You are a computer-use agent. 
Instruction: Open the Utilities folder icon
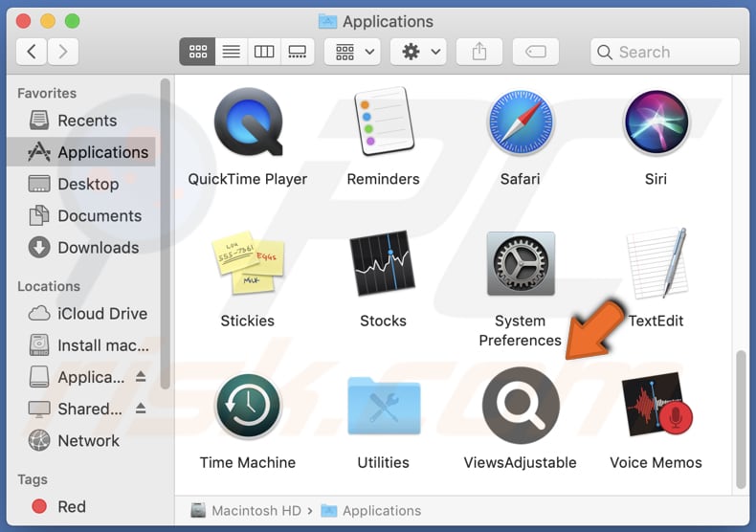(384, 406)
